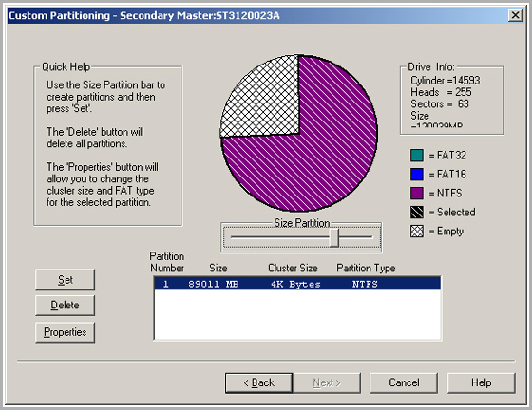Click the NTFS purple legend swatch
532x410 pixels.
(x=417, y=194)
